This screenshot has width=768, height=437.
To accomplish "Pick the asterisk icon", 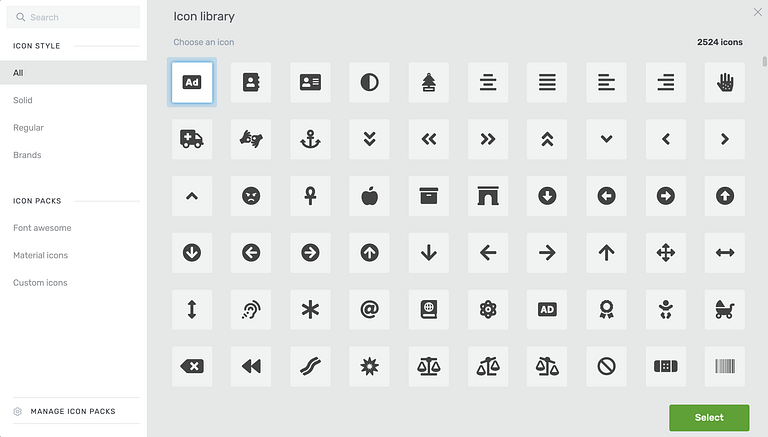I will (x=310, y=310).
